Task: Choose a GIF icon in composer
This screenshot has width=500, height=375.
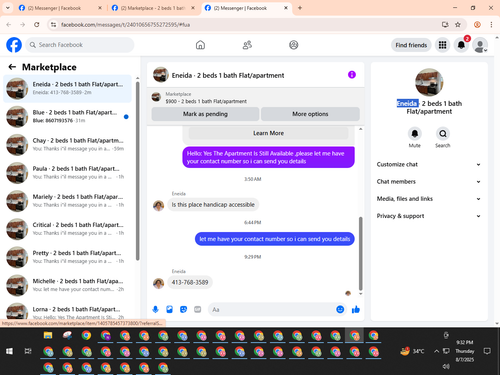Action: pos(198,309)
